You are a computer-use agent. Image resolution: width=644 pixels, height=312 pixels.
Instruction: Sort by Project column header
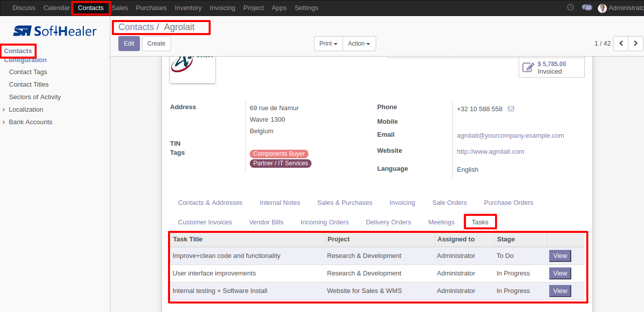pyautogui.click(x=380, y=239)
